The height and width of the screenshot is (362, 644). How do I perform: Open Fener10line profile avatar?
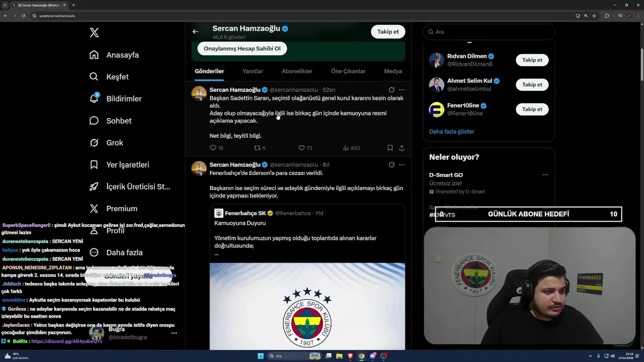point(437,110)
